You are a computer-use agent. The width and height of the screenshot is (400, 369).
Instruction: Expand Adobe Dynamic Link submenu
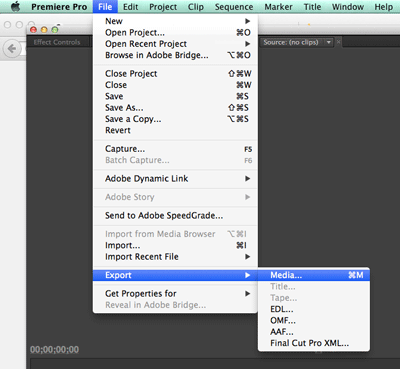(x=176, y=179)
